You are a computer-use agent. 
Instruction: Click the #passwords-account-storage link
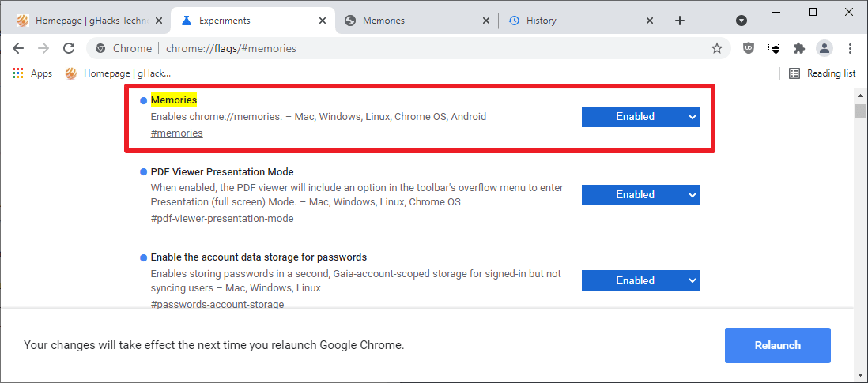pyautogui.click(x=217, y=305)
